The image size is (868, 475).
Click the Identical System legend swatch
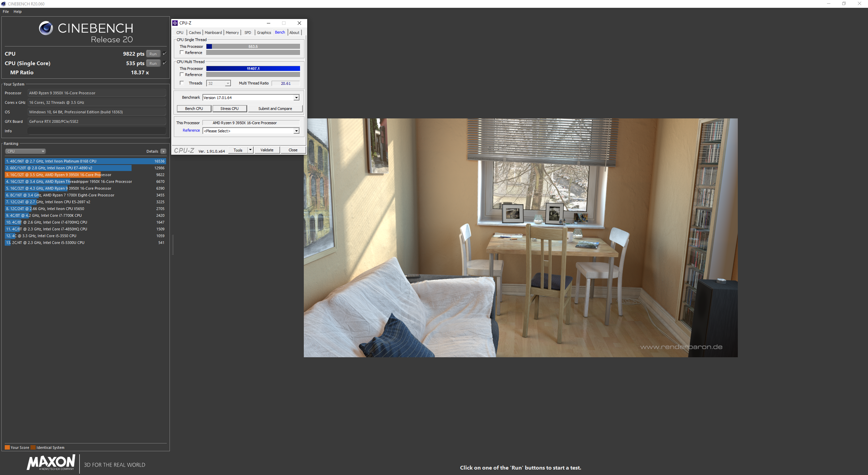point(33,447)
